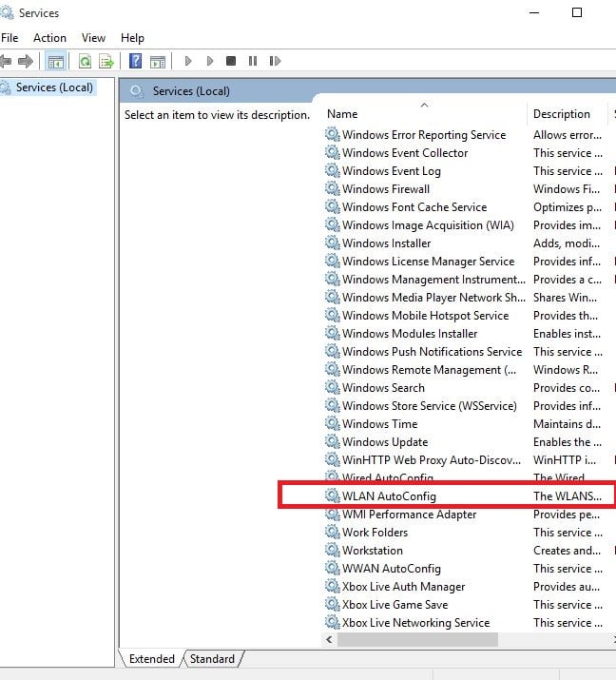616x680 pixels.
Task: Select Windows Font Cache Service row
Action: [x=414, y=207]
